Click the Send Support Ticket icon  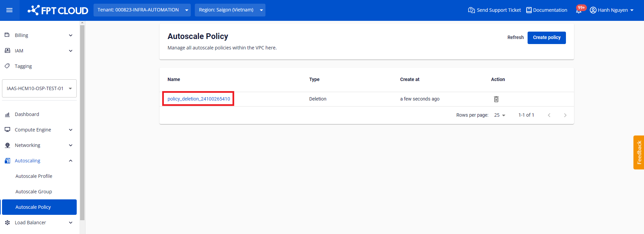tap(471, 10)
